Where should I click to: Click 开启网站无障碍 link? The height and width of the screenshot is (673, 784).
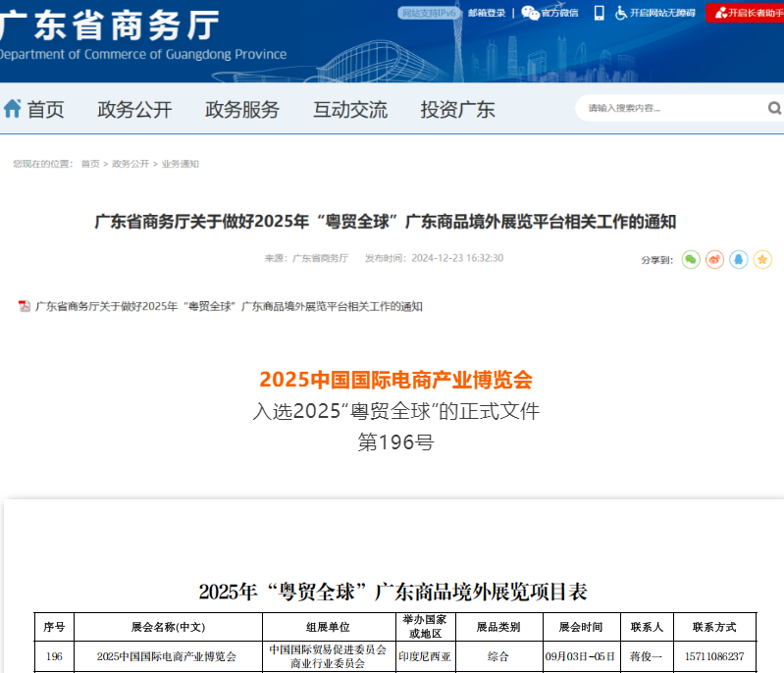(x=662, y=13)
